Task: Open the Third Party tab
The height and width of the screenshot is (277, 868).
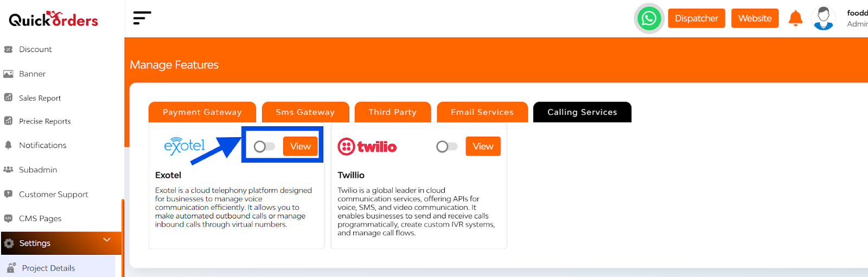Action: [393, 112]
